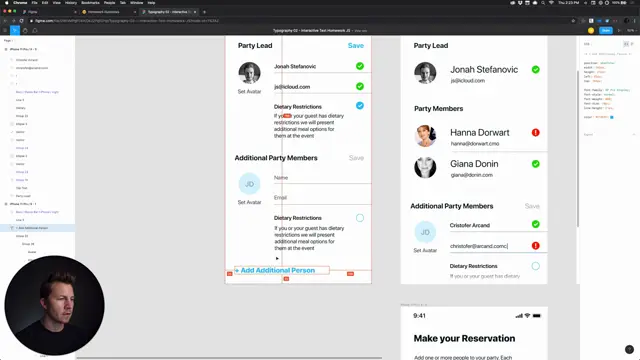Screen dimensions: 640x360
Task: Click Giana Donin's avatar photo
Action: point(425,167)
